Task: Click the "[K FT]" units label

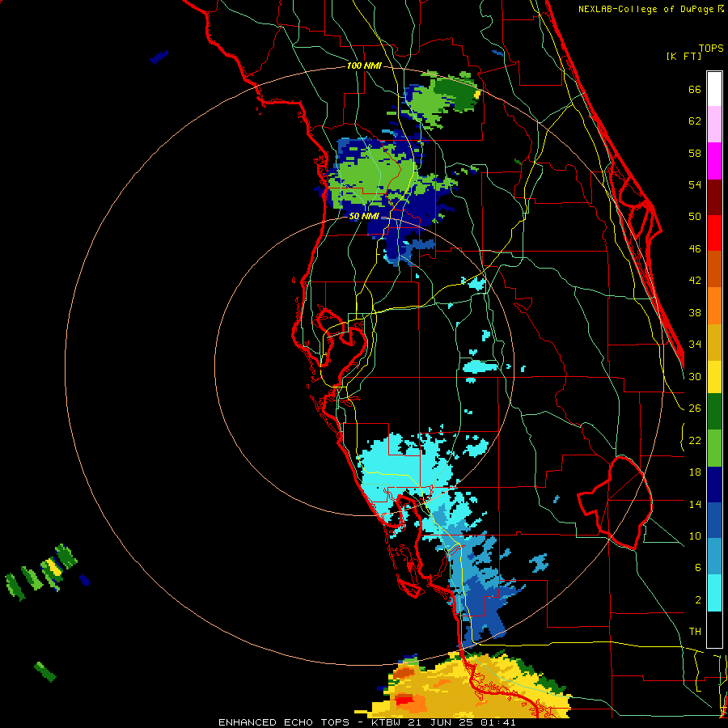Action: (x=684, y=57)
